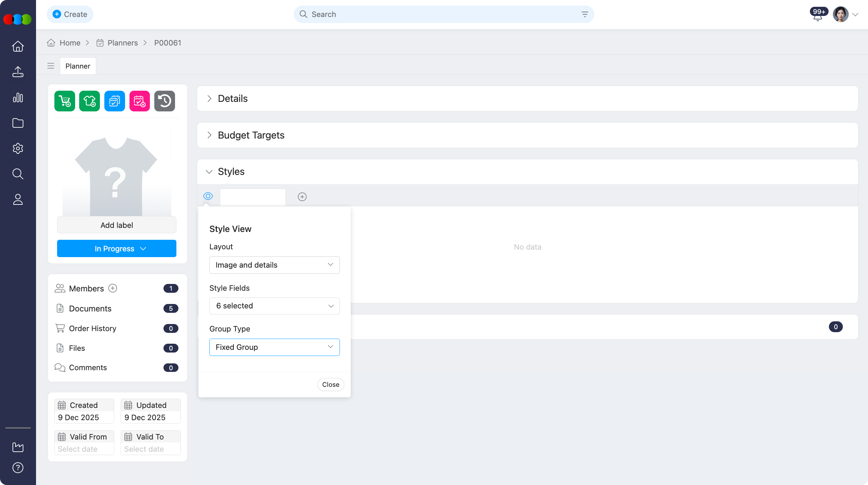Screen dimensions: 868x485
Task: Expand the Budget Targets section
Action: point(251,135)
